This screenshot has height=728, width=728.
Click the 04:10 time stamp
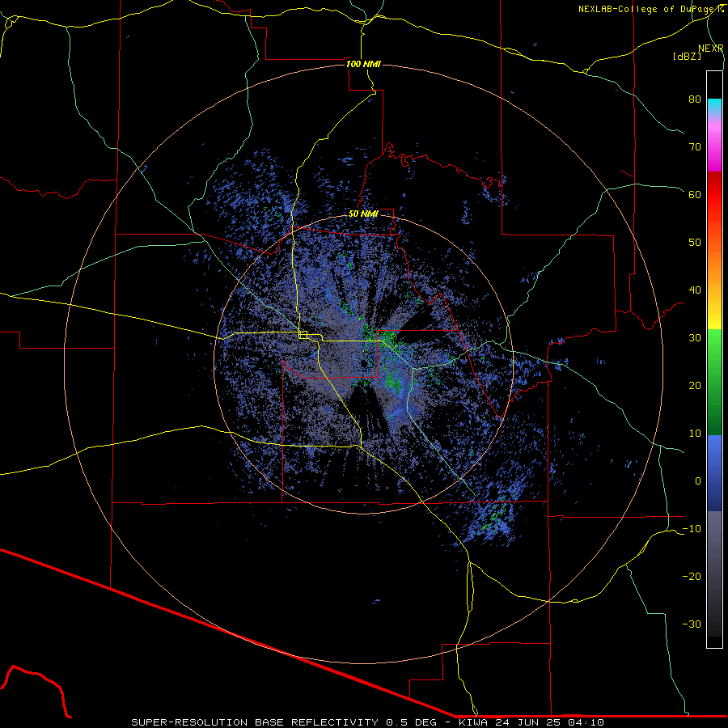584,722
